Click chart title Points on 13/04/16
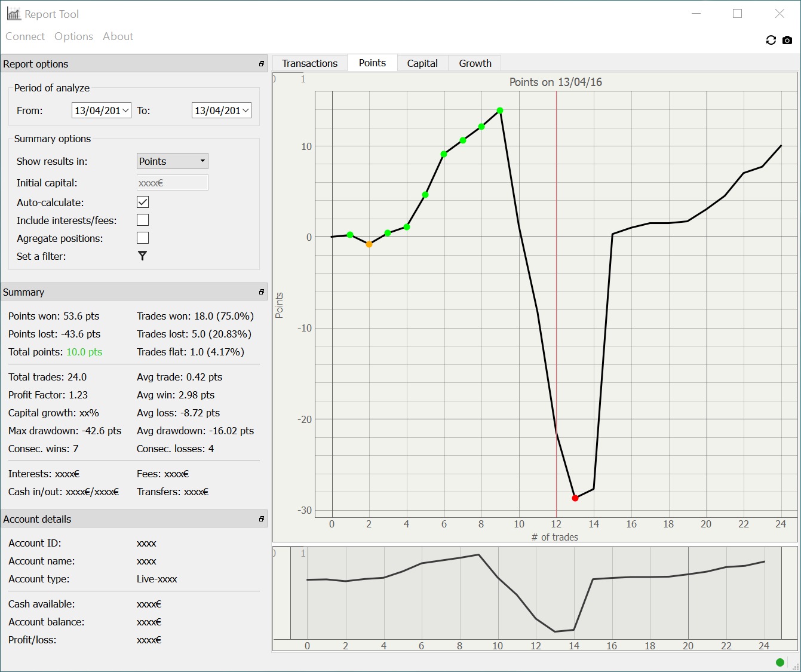Image resolution: width=801 pixels, height=672 pixels. click(x=556, y=82)
